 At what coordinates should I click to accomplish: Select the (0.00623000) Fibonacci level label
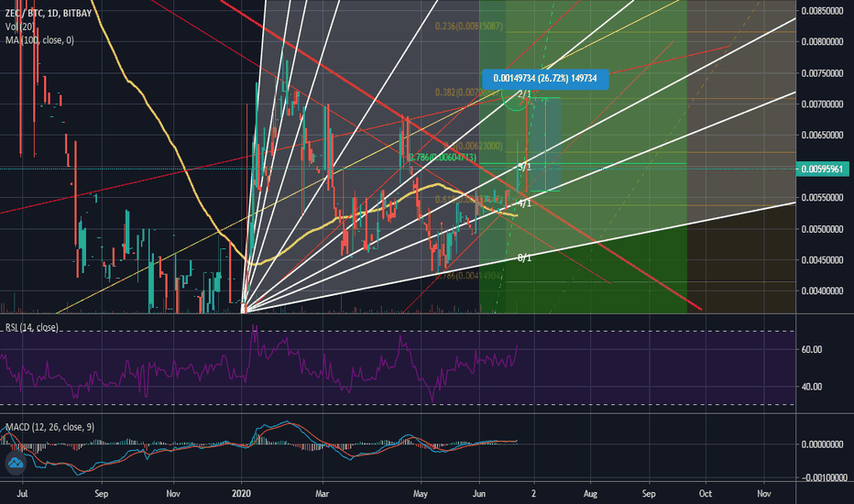pyautogui.click(x=475, y=146)
